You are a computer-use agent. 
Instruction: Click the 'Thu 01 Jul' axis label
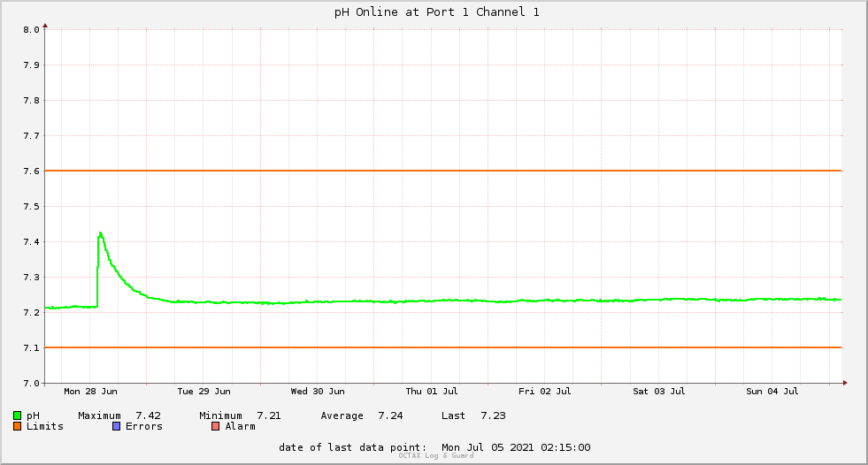(x=432, y=392)
